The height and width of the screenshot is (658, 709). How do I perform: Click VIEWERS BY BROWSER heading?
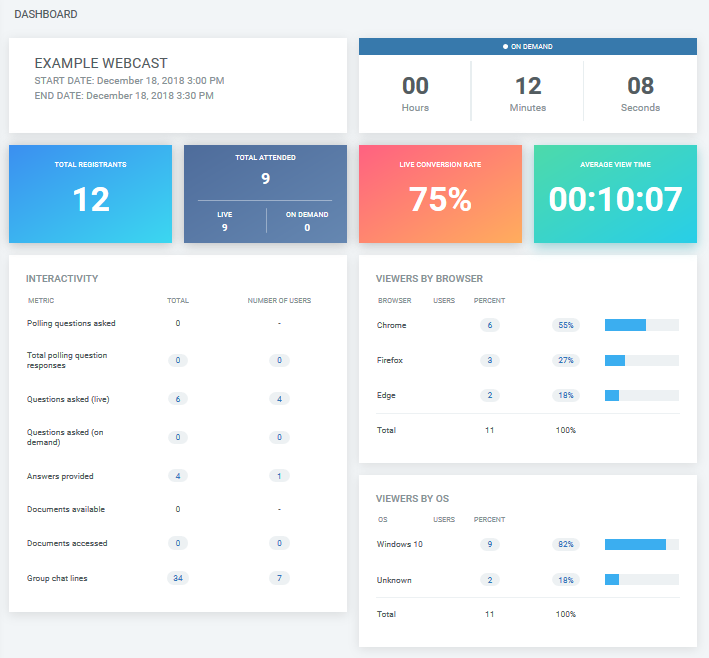[429, 279]
